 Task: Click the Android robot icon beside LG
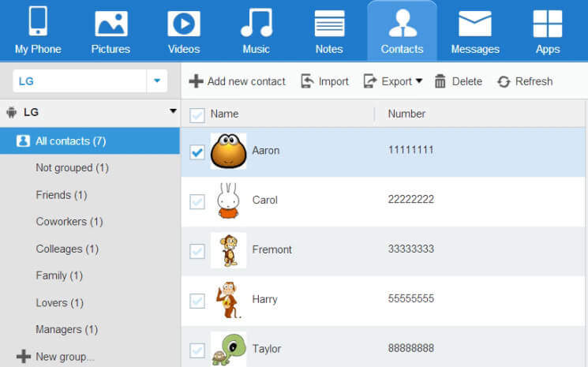coord(12,112)
